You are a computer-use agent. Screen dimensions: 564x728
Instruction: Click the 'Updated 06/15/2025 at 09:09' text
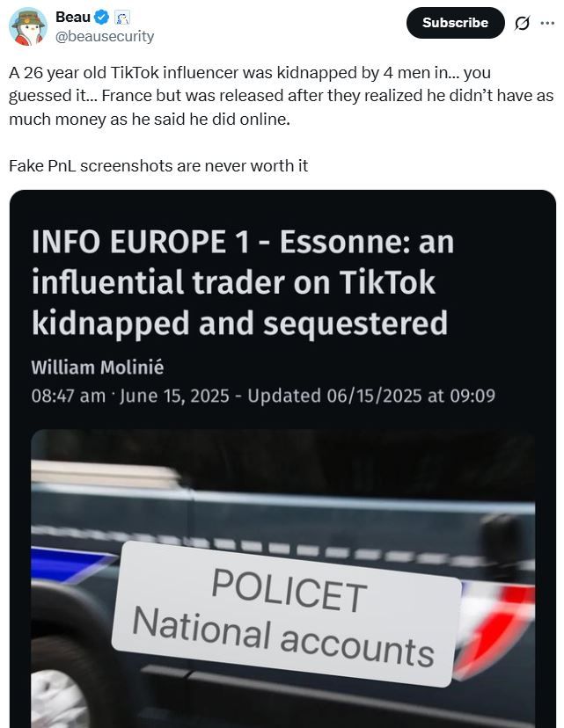[371, 396]
